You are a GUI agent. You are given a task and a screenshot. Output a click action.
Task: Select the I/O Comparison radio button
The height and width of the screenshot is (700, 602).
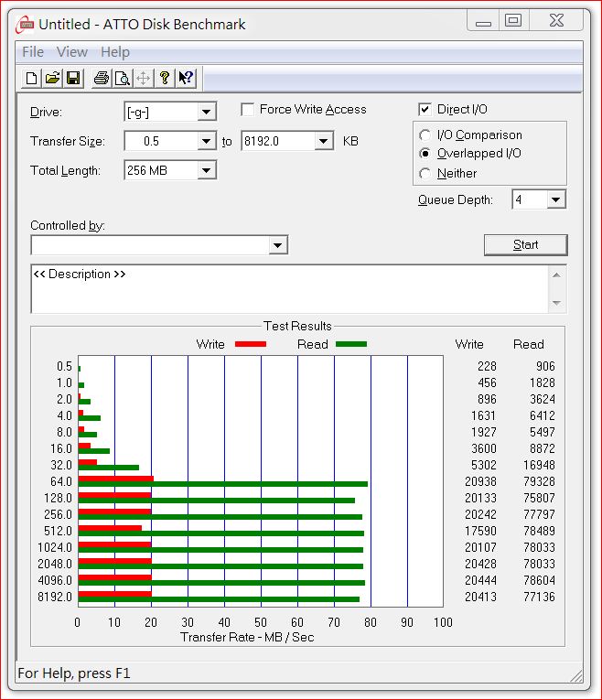(425, 135)
